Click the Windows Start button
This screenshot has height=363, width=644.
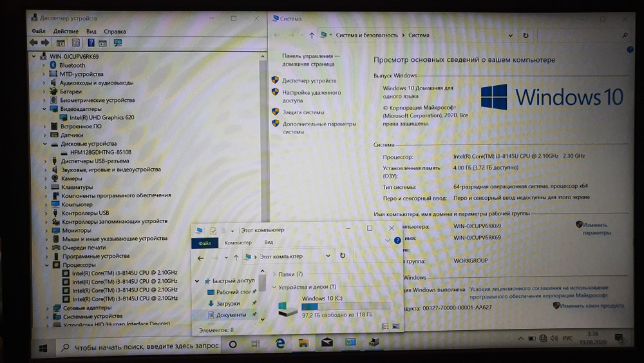pyautogui.click(x=43, y=348)
